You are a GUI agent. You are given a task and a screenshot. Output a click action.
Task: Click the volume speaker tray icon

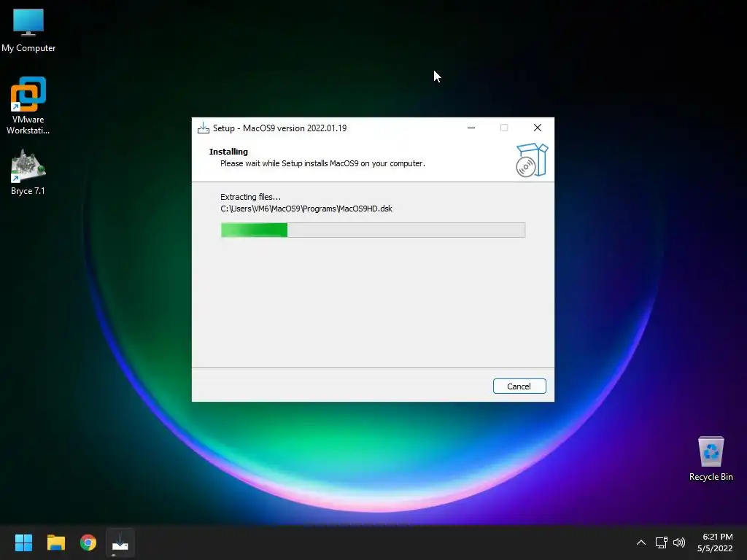[x=679, y=542]
